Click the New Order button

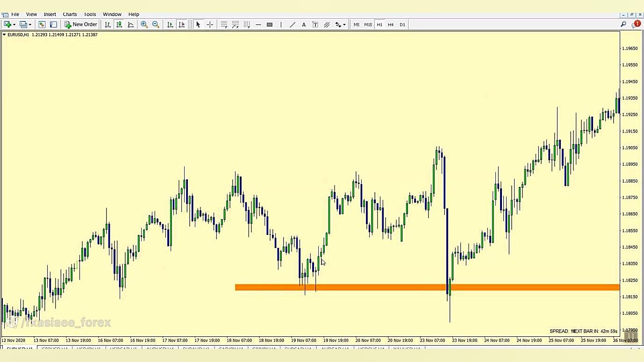point(81,24)
